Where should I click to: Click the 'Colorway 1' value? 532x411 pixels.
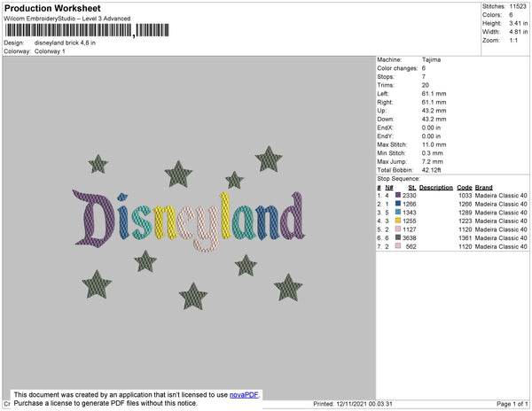pyautogui.click(x=50, y=51)
